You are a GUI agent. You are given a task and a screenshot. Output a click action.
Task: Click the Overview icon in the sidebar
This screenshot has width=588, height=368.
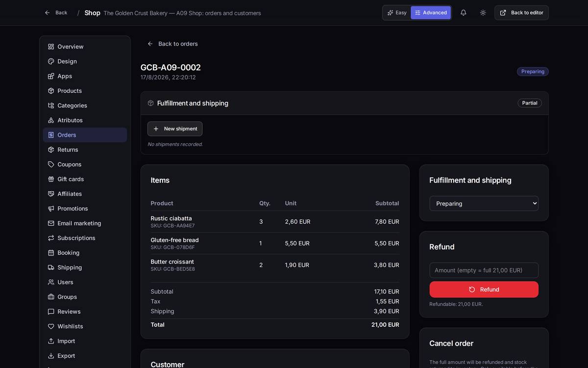tap(51, 47)
